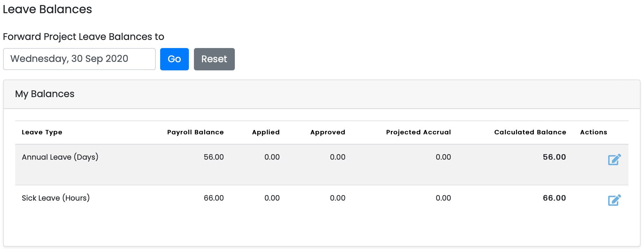Image resolution: width=644 pixels, height=249 pixels.
Task: Click Sick Leave's payroll balance of 66.00
Action: coord(214,198)
